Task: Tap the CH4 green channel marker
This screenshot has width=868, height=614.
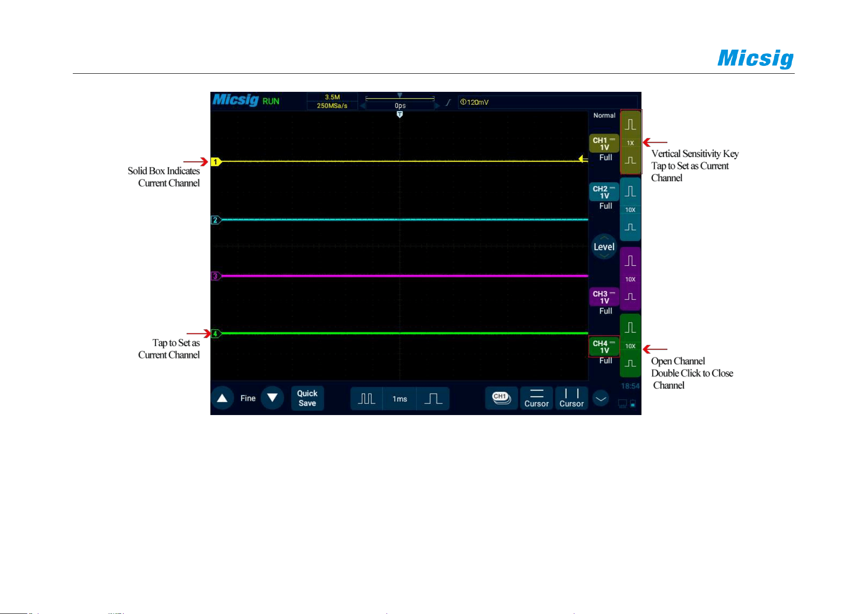Action: (x=216, y=333)
